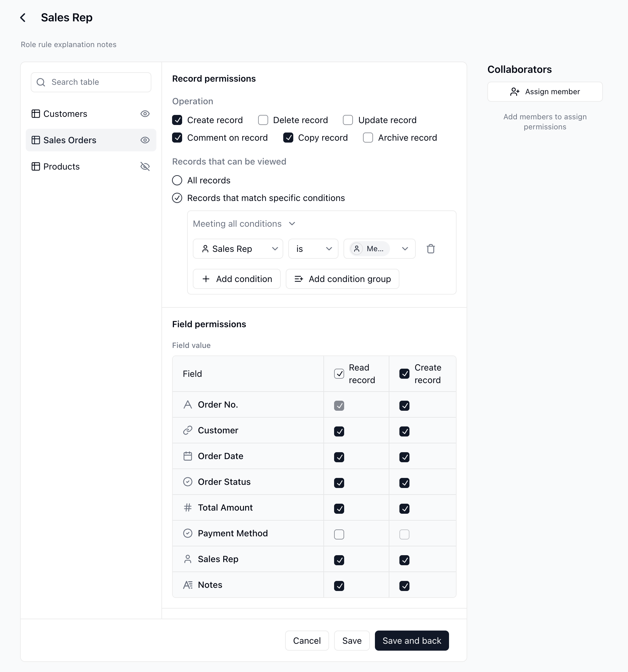The height and width of the screenshot is (672, 628).
Task: Toggle visibility eye for Customers table
Action: click(x=145, y=114)
